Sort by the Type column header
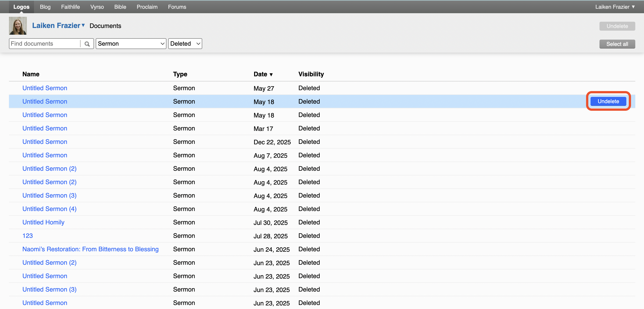Screen dimensions: 644x309 point(180,74)
